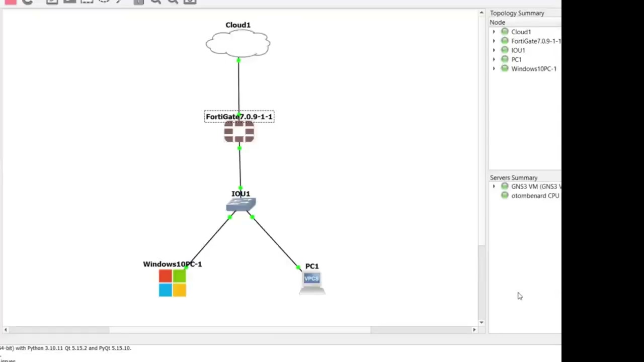Select Cloud1 row in Topology Summary
The image size is (644, 362).
[525, 32]
